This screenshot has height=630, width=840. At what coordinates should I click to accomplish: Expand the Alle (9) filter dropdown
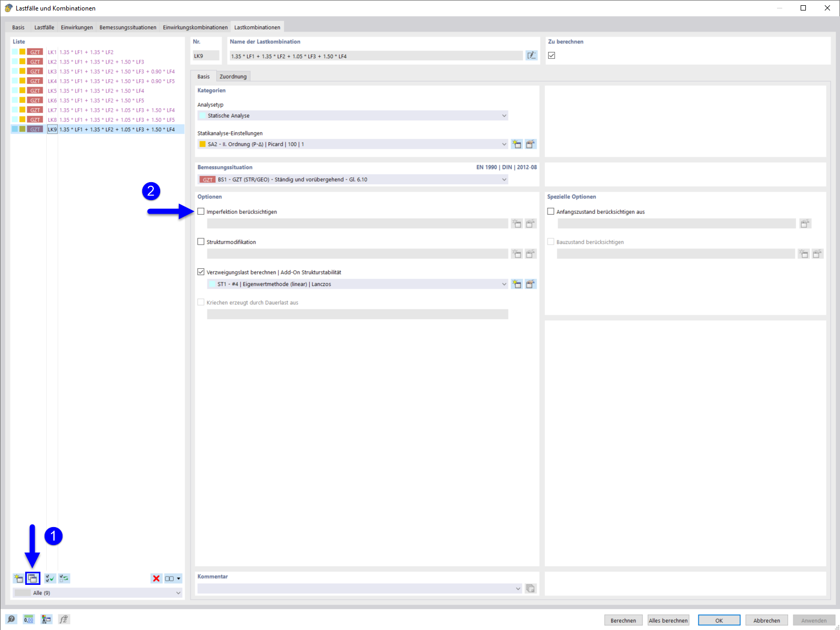click(x=177, y=592)
